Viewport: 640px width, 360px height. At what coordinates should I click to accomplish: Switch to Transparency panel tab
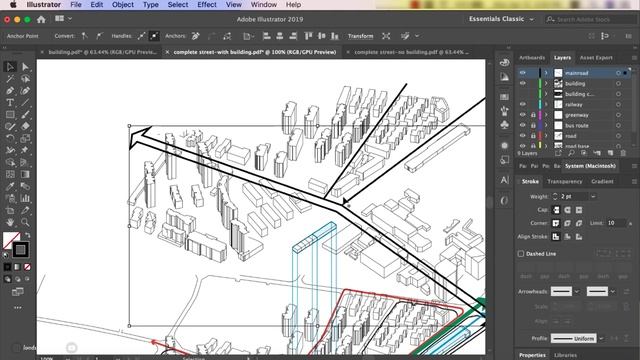(x=564, y=181)
